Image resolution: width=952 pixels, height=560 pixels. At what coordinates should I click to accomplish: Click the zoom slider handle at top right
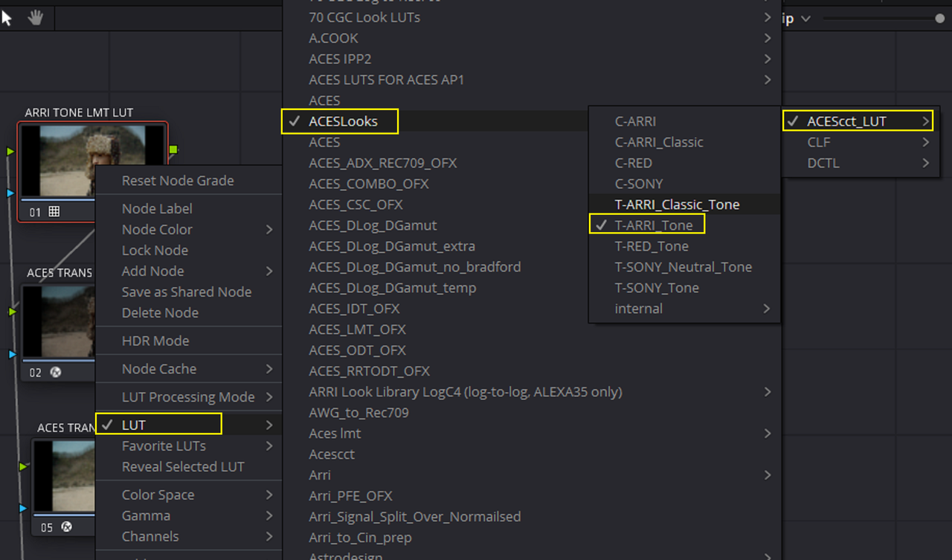point(940,19)
